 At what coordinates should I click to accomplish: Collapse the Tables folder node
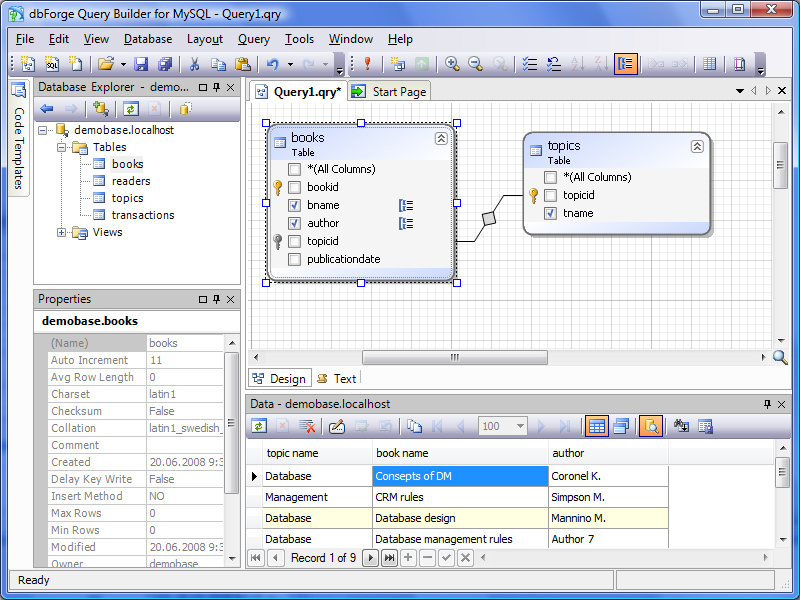point(61,147)
